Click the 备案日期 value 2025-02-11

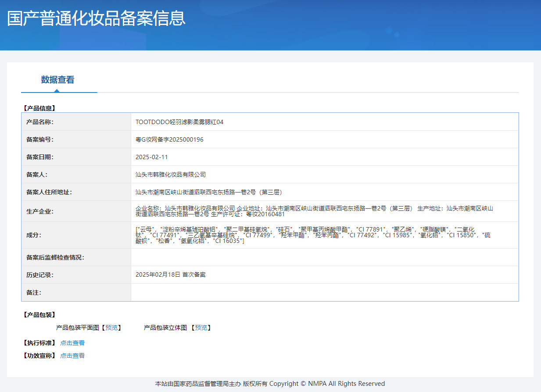[x=152, y=157]
